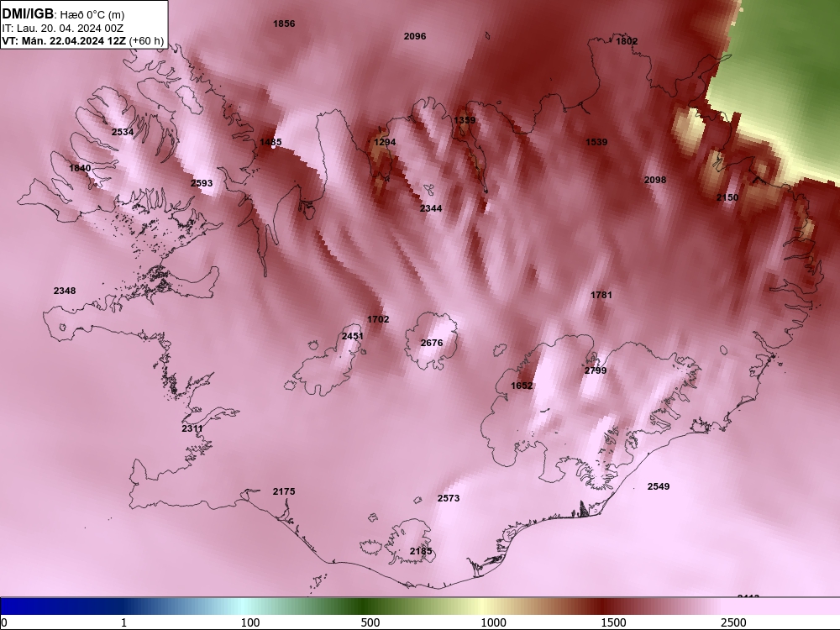Screen dimensions: 840x630
Task: Select the 2344 height label
Action: point(431,208)
